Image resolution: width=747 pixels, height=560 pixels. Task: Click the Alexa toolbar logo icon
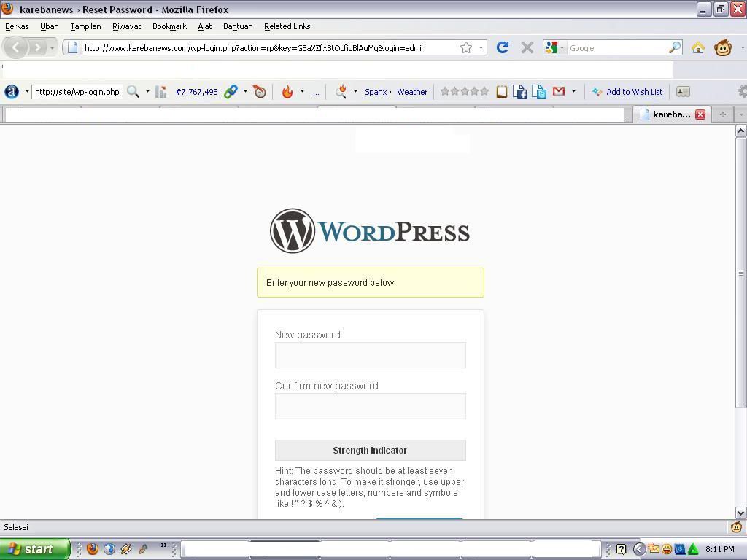pyautogui.click(x=12, y=92)
